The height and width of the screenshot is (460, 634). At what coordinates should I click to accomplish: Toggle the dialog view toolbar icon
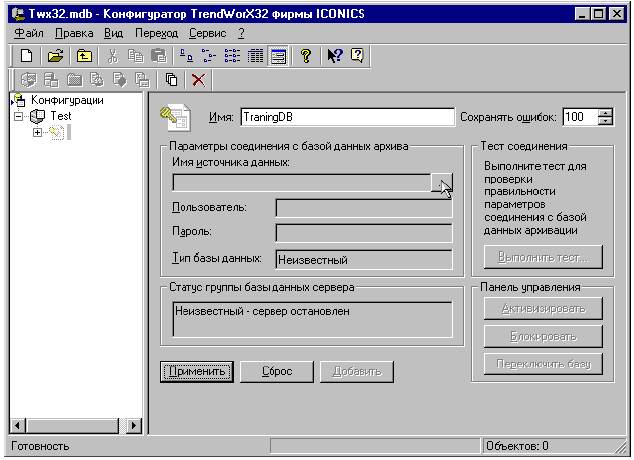pyautogui.click(x=278, y=56)
